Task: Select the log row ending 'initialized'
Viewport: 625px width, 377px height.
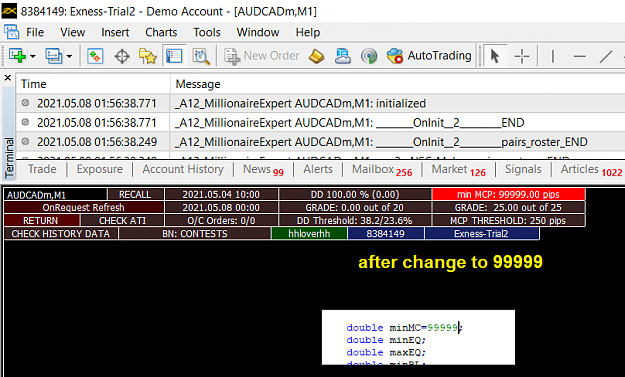Action: [x=320, y=104]
